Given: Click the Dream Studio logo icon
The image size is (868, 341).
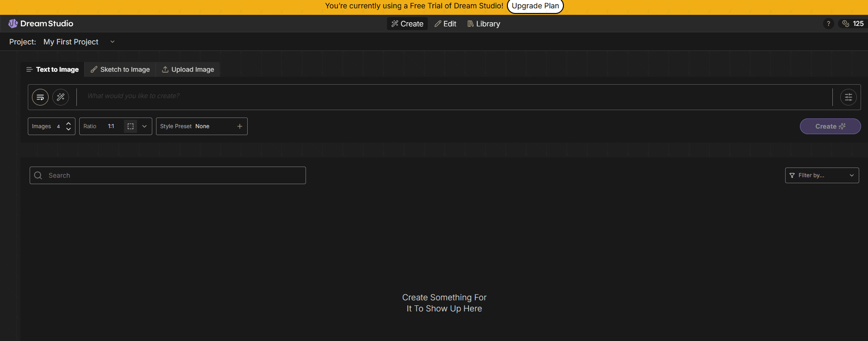Looking at the screenshot, I should (13, 24).
